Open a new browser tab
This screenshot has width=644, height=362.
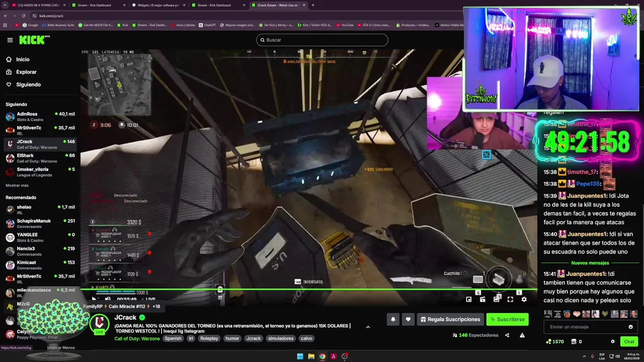coord(313,5)
